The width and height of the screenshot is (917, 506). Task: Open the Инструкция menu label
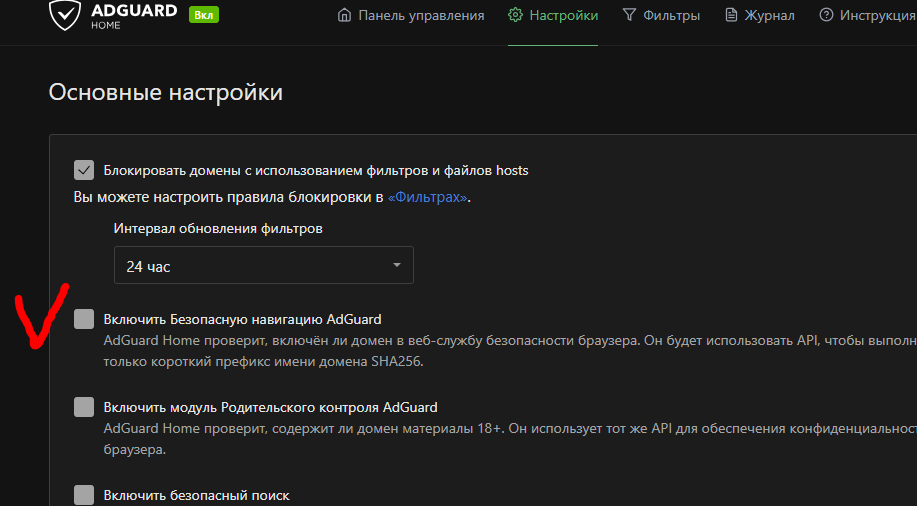877,15
